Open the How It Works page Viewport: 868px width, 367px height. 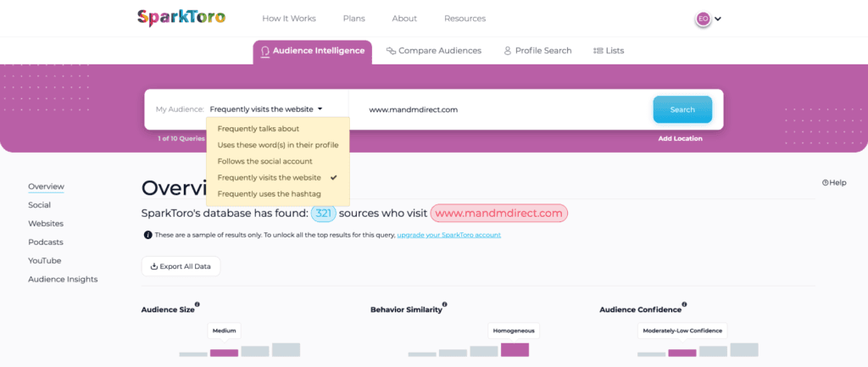(x=289, y=19)
